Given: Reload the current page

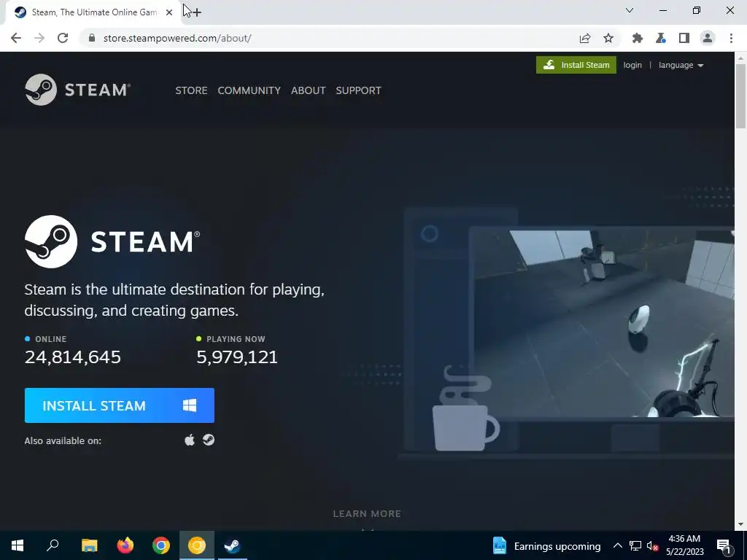Looking at the screenshot, I should 63,38.
